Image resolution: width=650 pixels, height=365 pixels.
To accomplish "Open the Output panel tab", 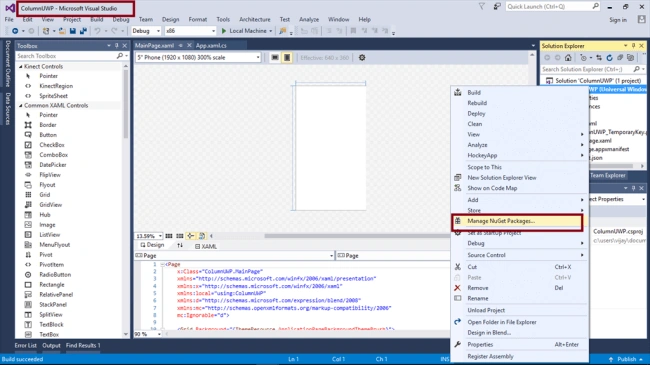I will coord(51,345).
